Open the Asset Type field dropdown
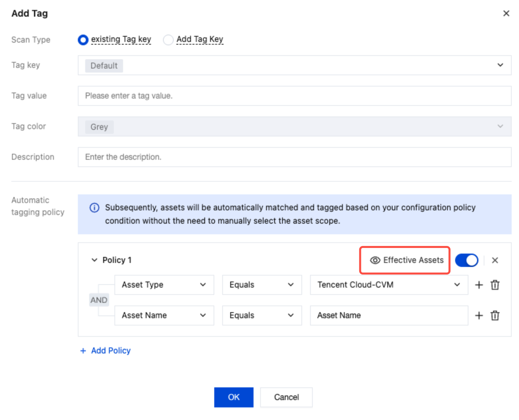Screen dimensions: 519x420 [164, 285]
